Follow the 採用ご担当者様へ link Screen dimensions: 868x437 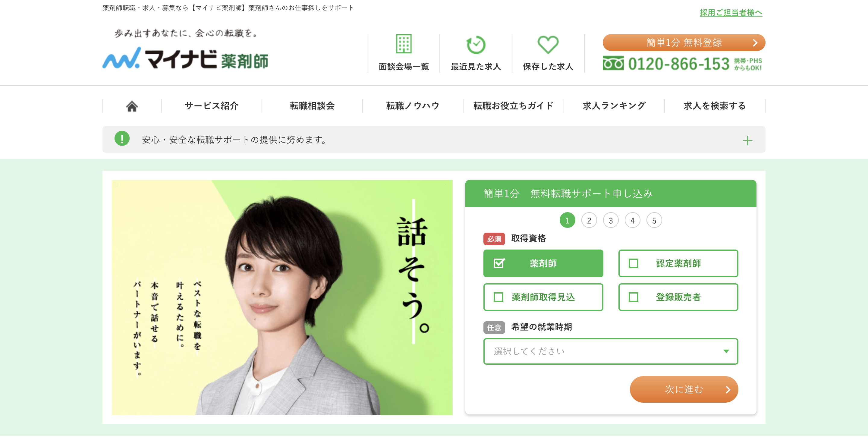(731, 12)
